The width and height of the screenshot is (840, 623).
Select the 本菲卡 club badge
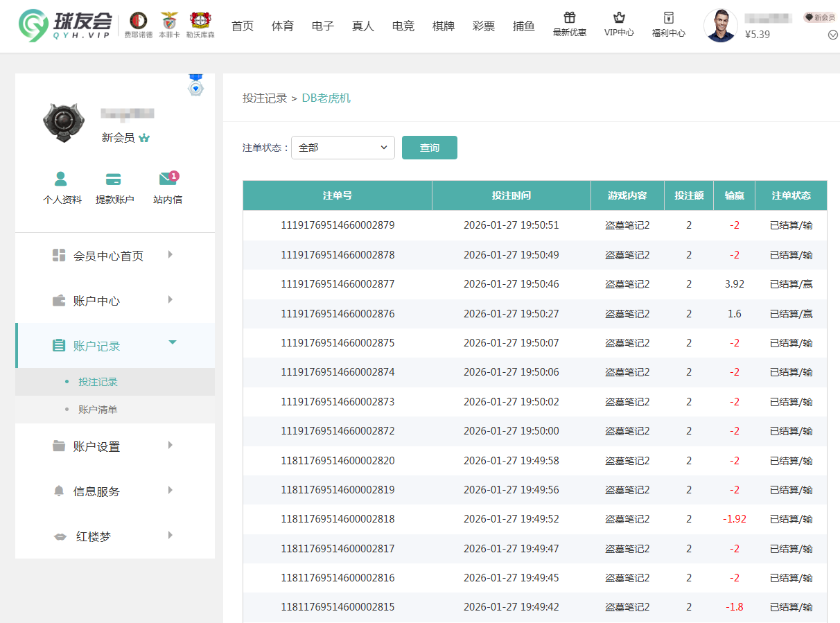[x=168, y=21]
